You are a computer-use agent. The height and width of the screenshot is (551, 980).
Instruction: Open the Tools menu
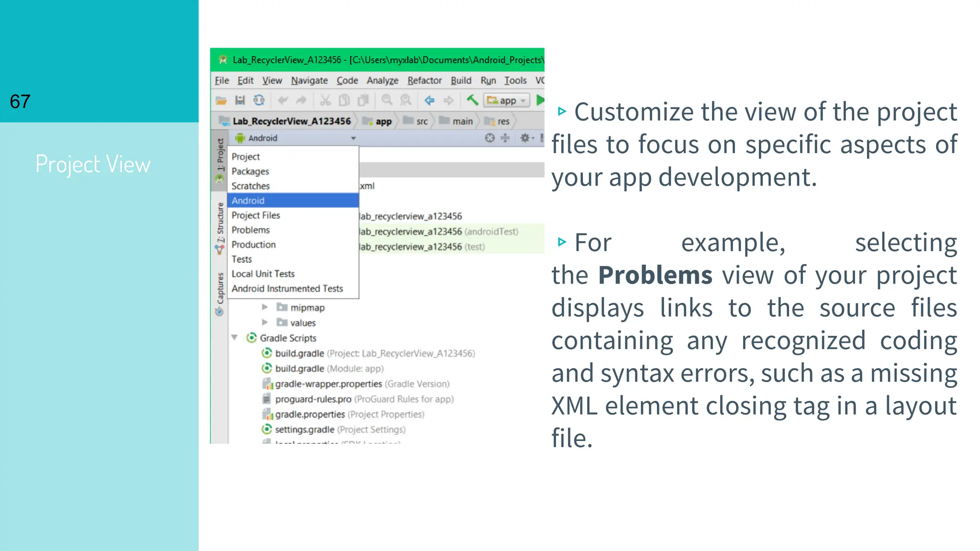[x=515, y=80]
